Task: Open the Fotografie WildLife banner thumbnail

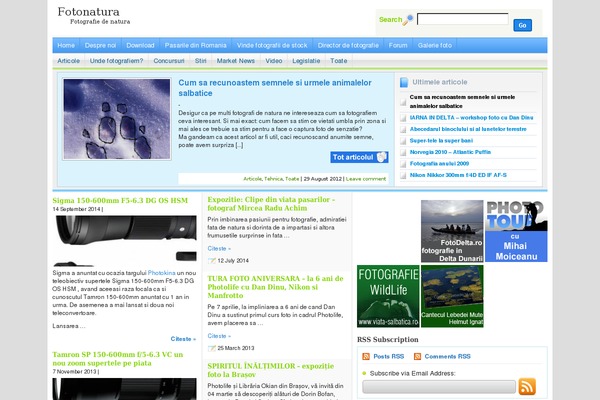Action: click(387, 296)
